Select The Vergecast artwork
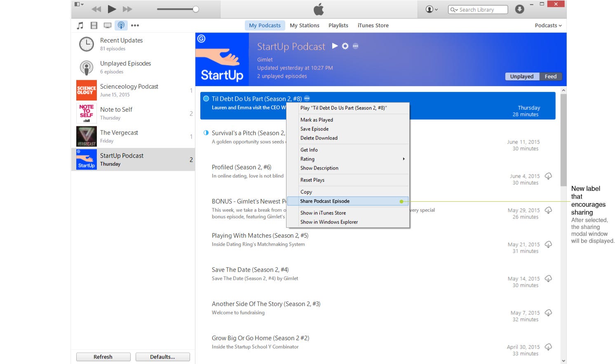The height and width of the screenshot is (364, 615). pos(87,136)
